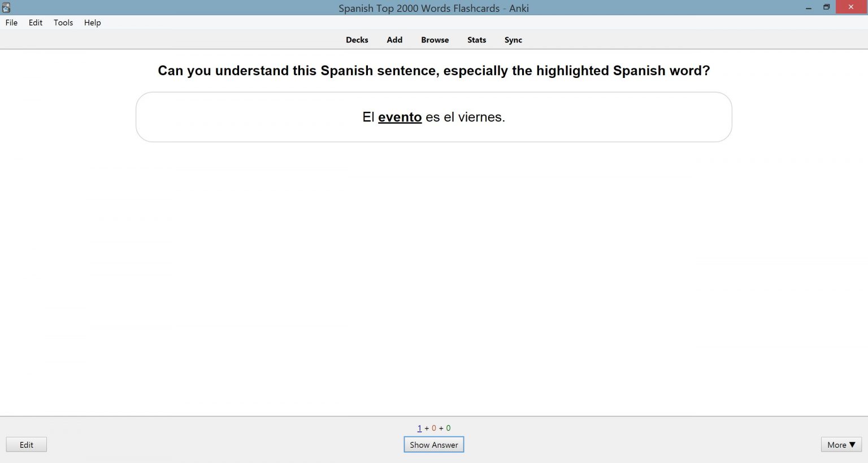
Task: Start a Sync with AnkiWeb
Action: [x=513, y=40]
